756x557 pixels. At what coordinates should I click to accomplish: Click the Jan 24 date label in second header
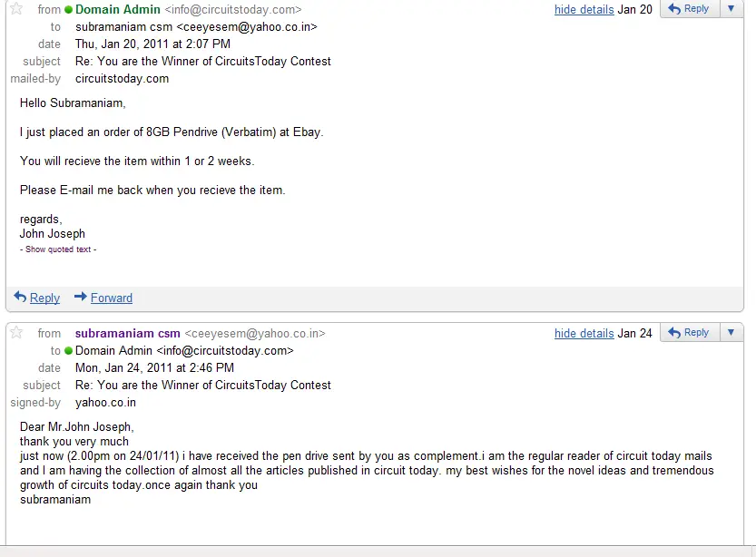pyautogui.click(x=635, y=333)
